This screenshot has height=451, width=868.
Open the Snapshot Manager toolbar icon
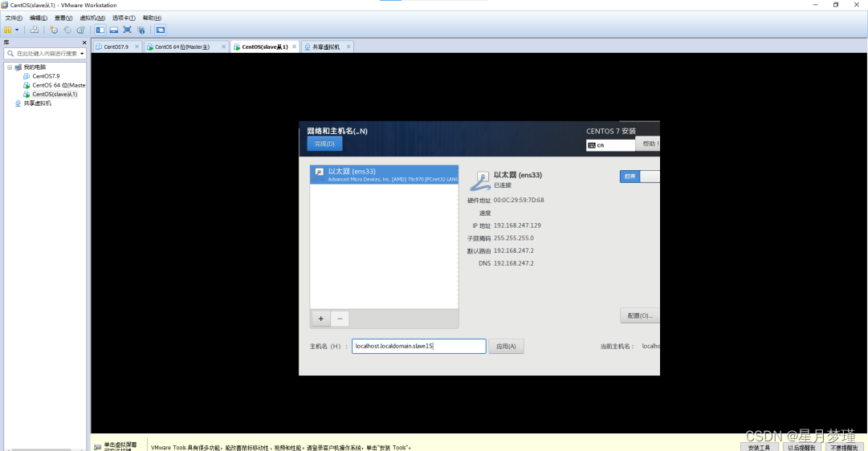(81, 30)
